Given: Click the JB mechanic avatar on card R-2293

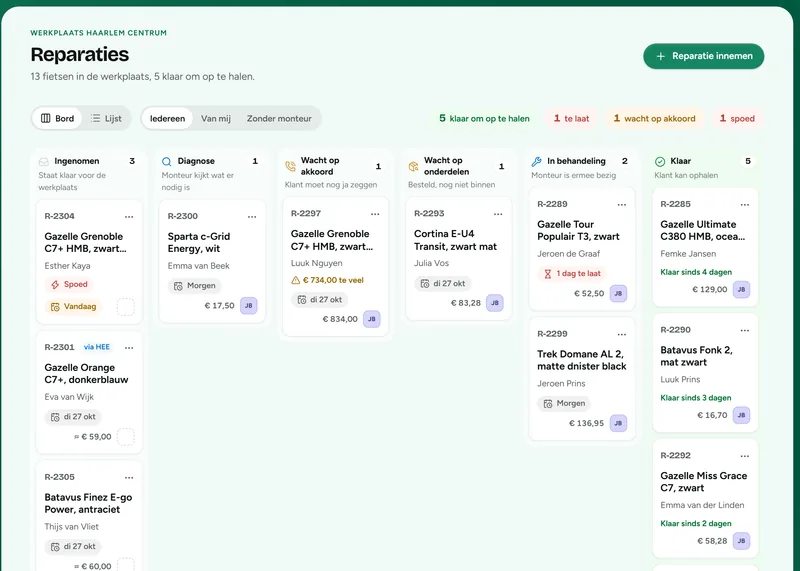Looking at the screenshot, I should click(494, 303).
